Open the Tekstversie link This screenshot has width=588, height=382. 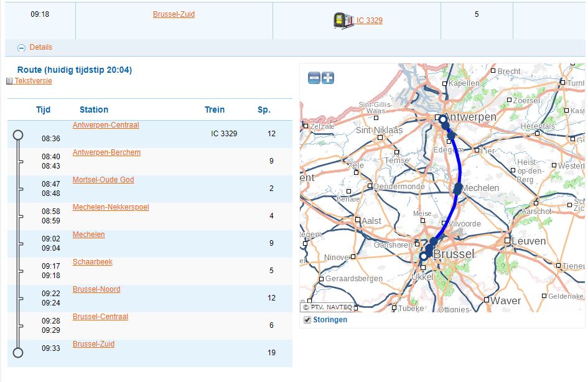pos(33,81)
